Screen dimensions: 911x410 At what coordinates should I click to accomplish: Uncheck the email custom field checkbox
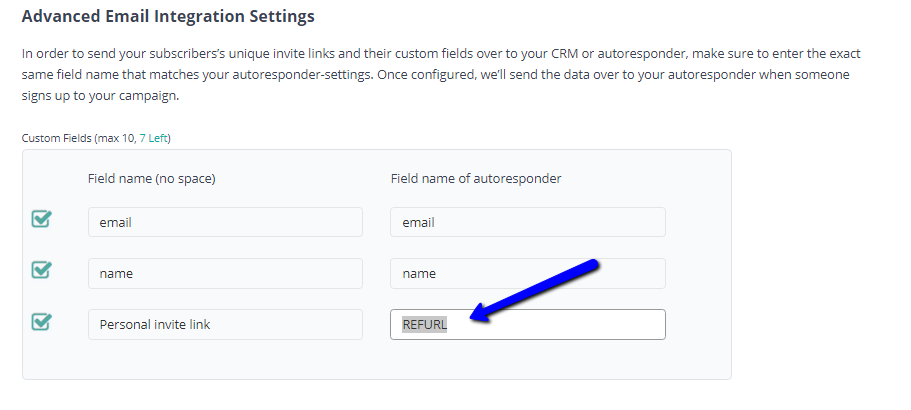(42, 219)
